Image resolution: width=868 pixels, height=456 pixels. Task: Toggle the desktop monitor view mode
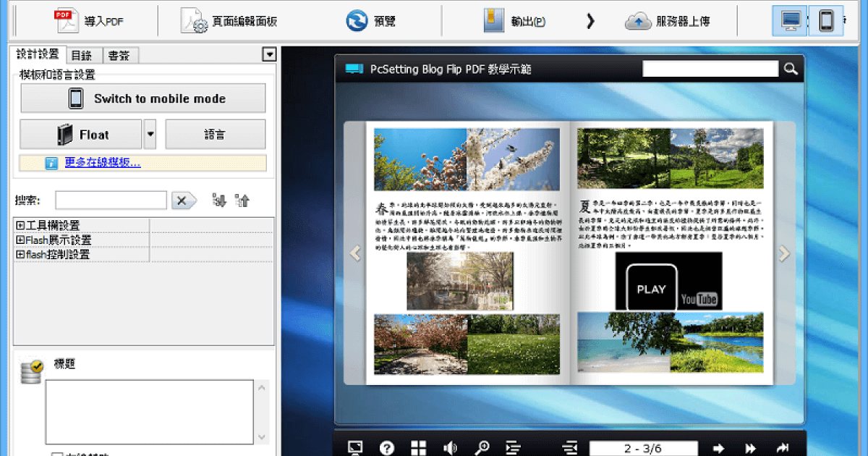[789, 21]
